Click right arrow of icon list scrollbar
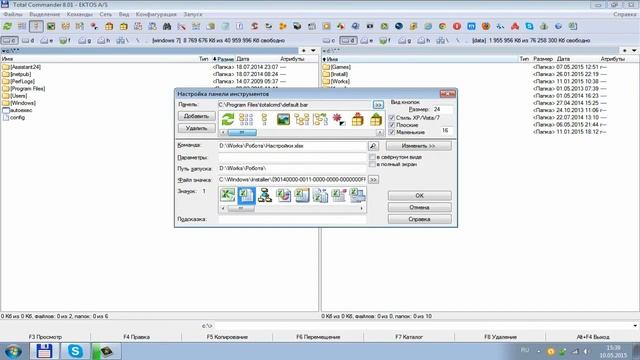640x360 pixels. (362, 209)
